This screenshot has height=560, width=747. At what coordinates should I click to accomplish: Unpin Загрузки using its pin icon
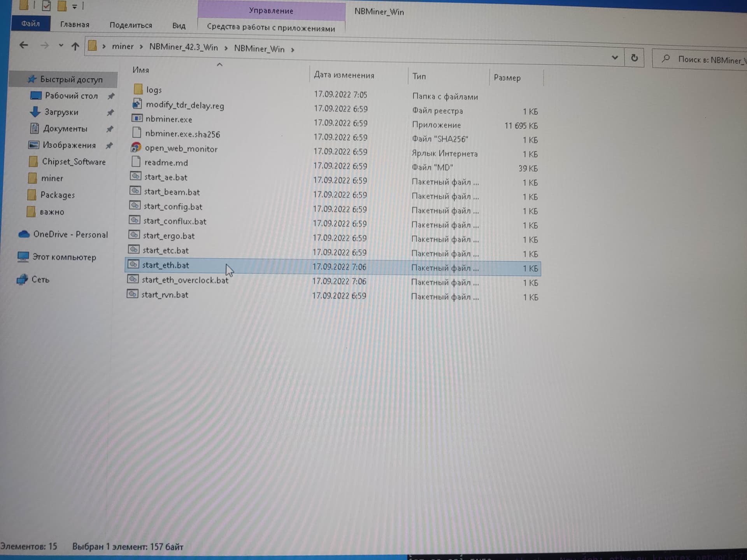[110, 112]
